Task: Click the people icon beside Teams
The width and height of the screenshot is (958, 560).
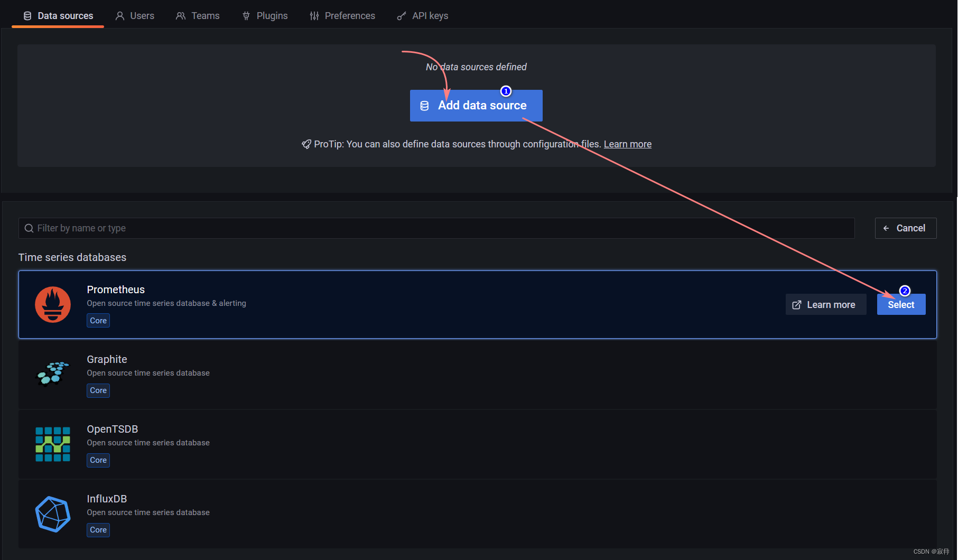Action: coord(181,16)
